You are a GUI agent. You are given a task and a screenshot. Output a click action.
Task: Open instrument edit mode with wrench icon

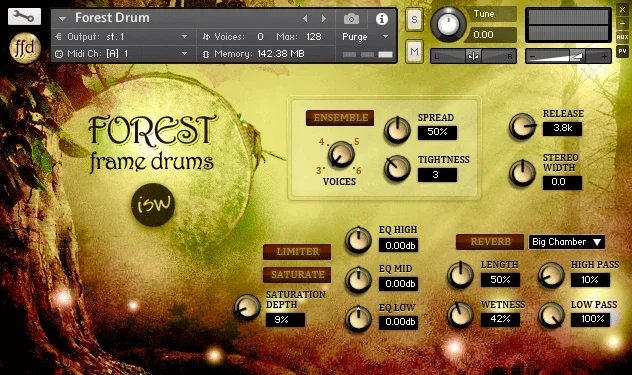(x=24, y=16)
